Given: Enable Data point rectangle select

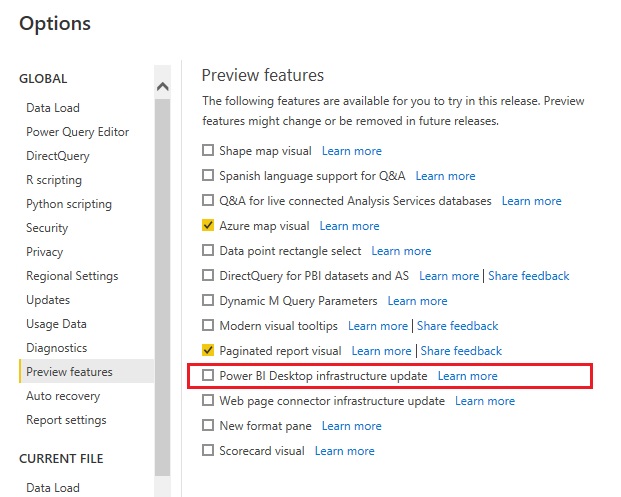Looking at the screenshot, I should click(208, 250).
